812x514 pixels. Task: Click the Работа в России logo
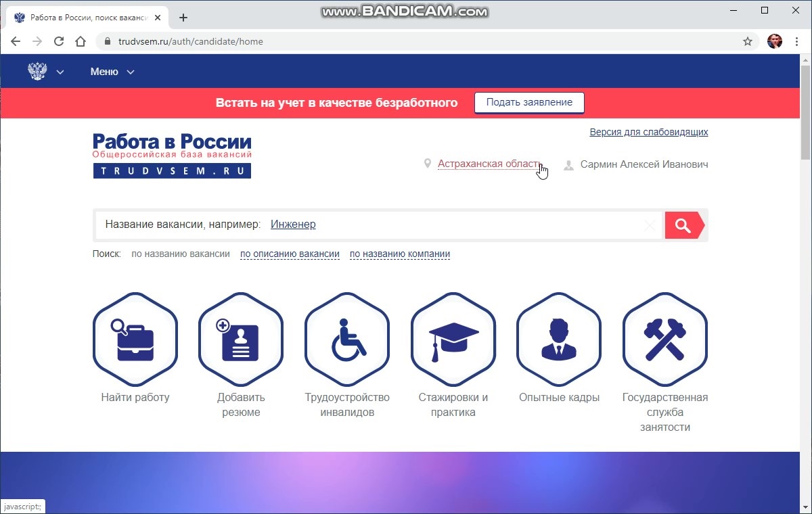click(172, 156)
